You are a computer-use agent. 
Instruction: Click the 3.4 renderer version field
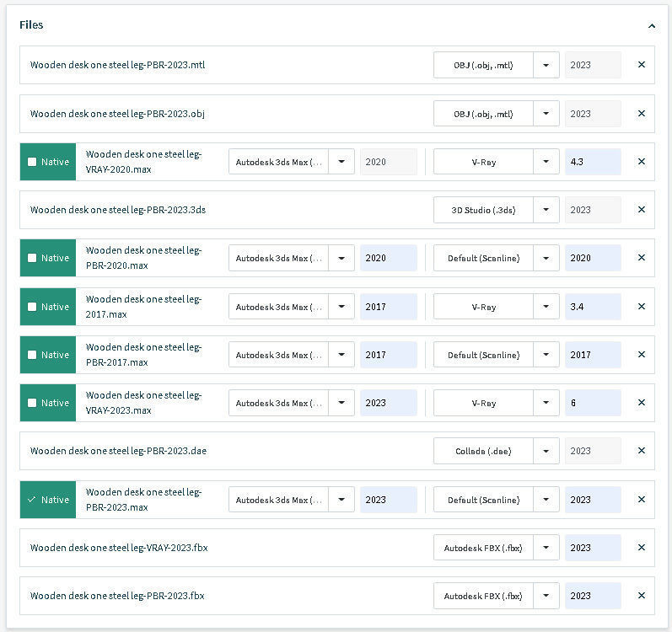tap(593, 307)
